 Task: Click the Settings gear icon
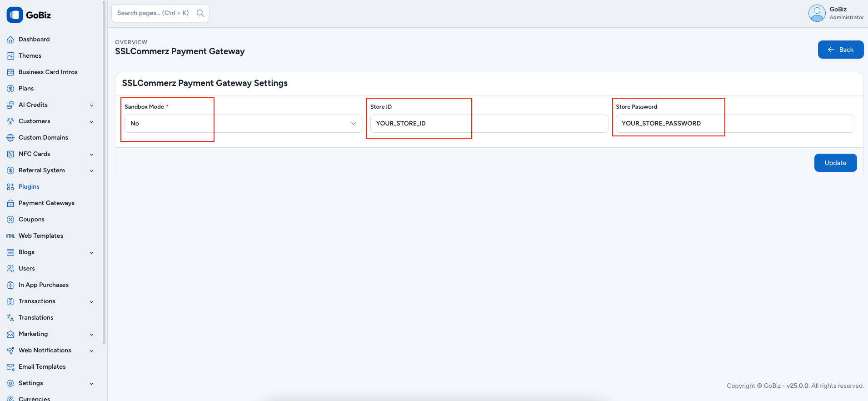[x=10, y=383]
